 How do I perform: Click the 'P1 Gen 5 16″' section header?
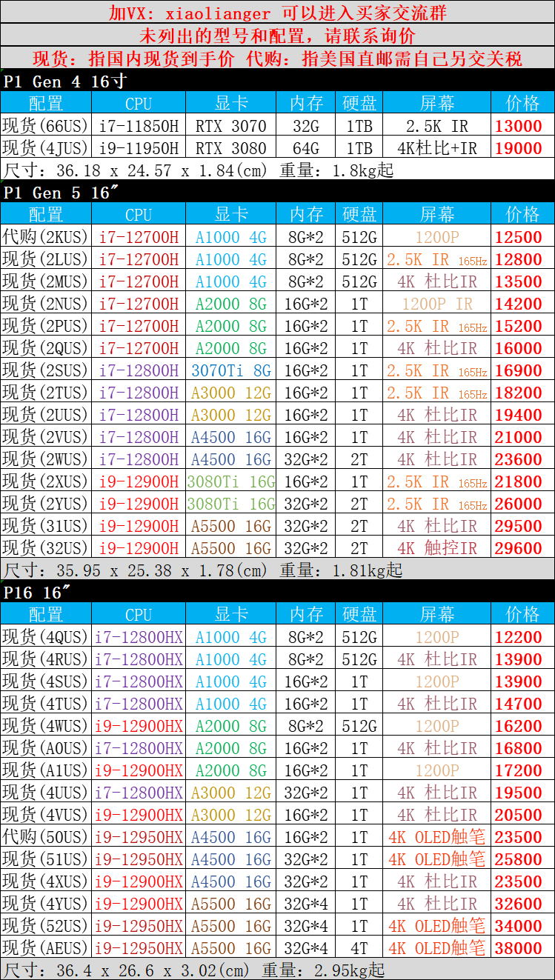pyautogui.click(x=277, y=192)
